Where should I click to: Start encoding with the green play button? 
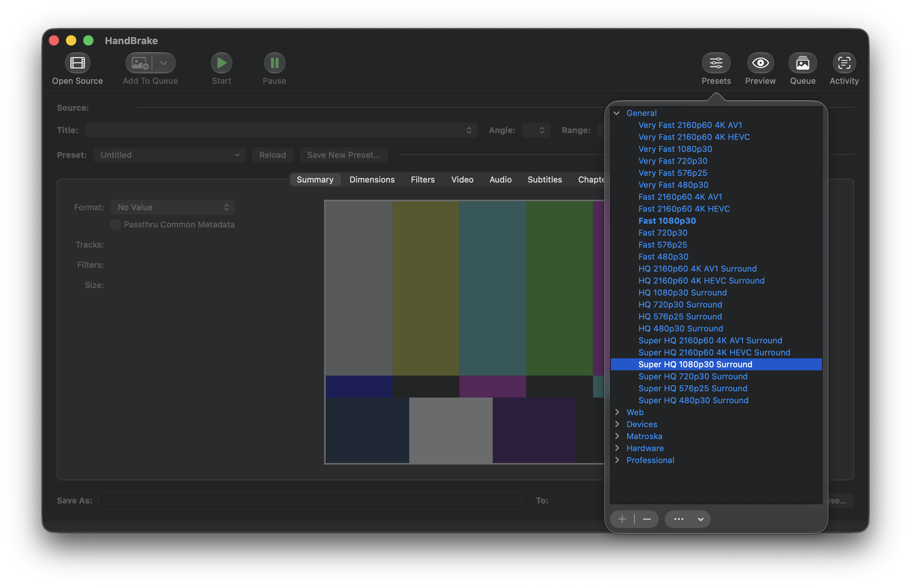click(x=222, y=63)
